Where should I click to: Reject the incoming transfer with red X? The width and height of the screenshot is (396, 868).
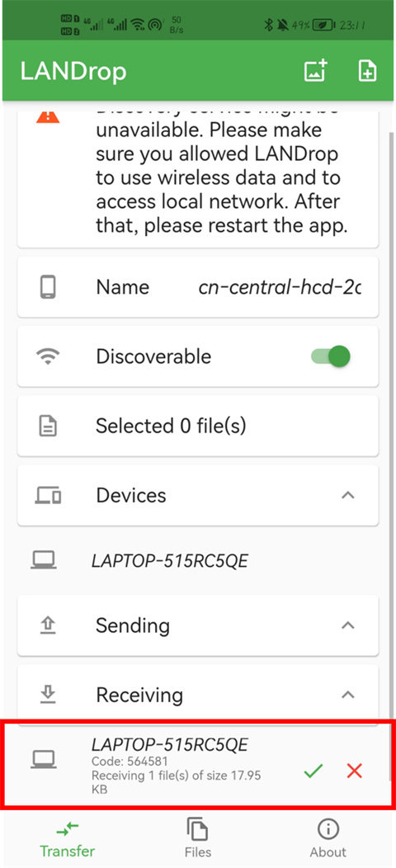point(355,770)
